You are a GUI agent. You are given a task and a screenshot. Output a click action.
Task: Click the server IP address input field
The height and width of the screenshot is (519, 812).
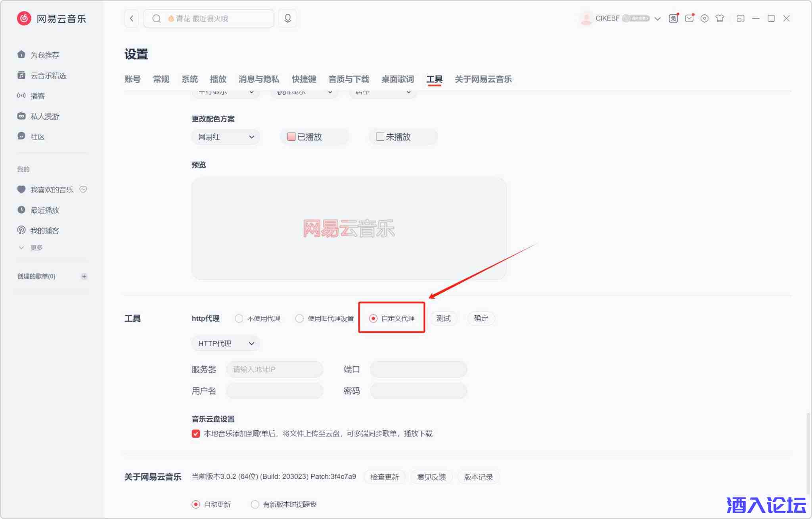click(274, 370)
